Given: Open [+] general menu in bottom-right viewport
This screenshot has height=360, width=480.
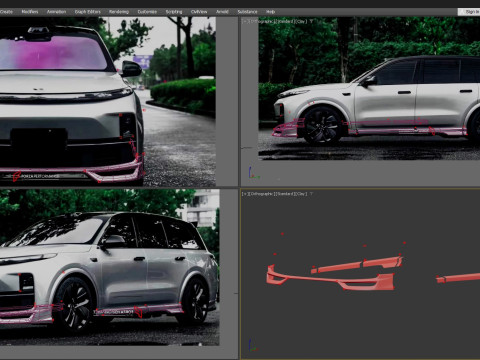Looking at the screenshot, I should point(245,194).
